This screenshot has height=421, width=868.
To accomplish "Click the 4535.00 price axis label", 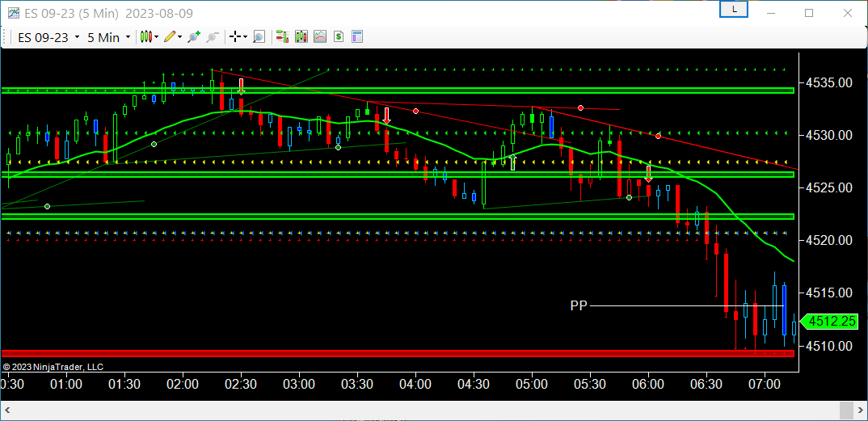I will (828, 83).
